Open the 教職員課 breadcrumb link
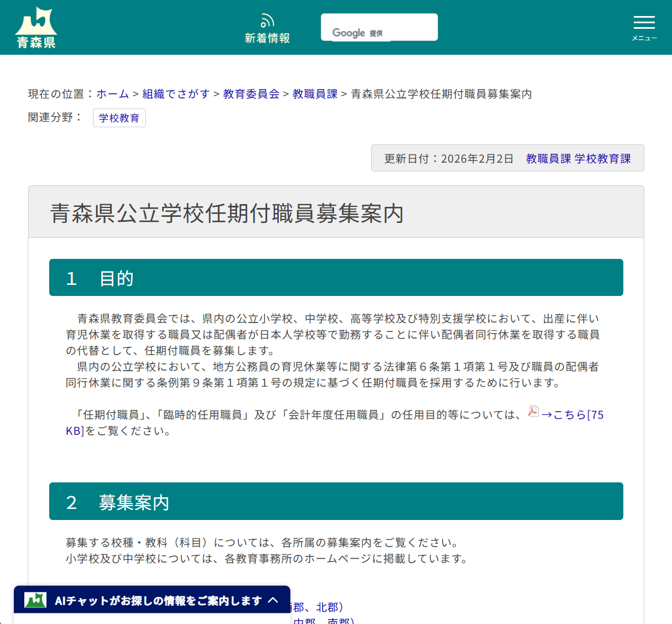The width and height of the screenshot is (672, 624). [315, 94]
